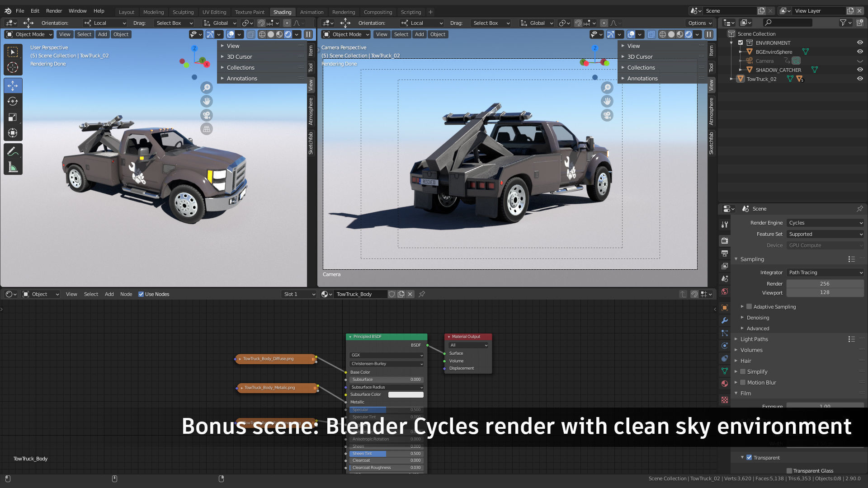The width and height of the screenshot is (868, 488).
Task: Click the Subsurface Color white swatch
Action: [406, 394]
